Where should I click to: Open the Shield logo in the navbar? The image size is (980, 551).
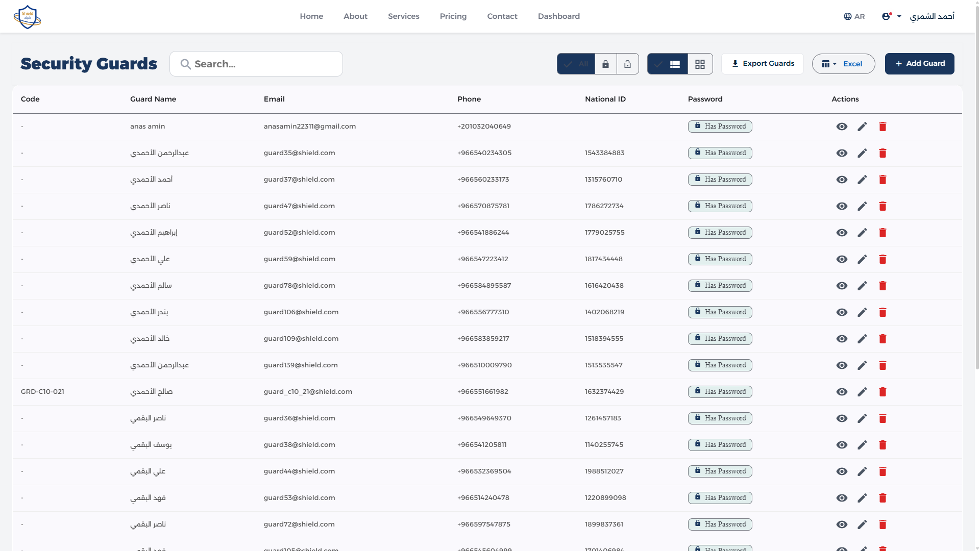tap(27, 16)
